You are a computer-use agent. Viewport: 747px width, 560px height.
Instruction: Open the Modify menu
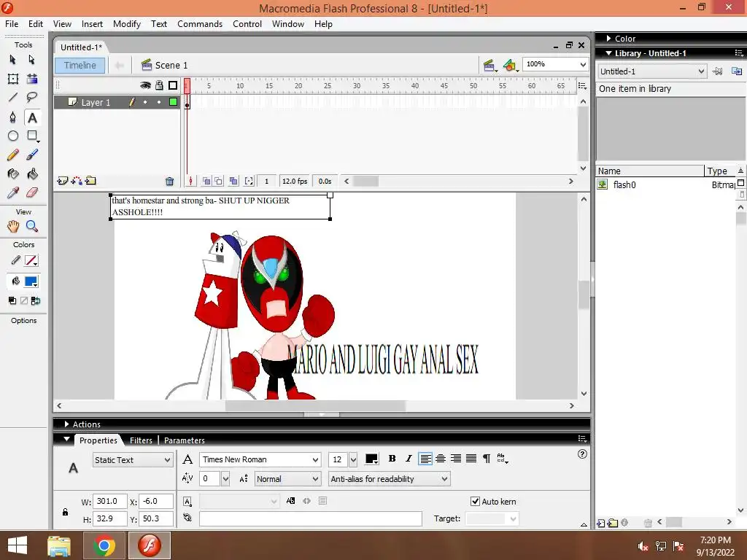127,24
